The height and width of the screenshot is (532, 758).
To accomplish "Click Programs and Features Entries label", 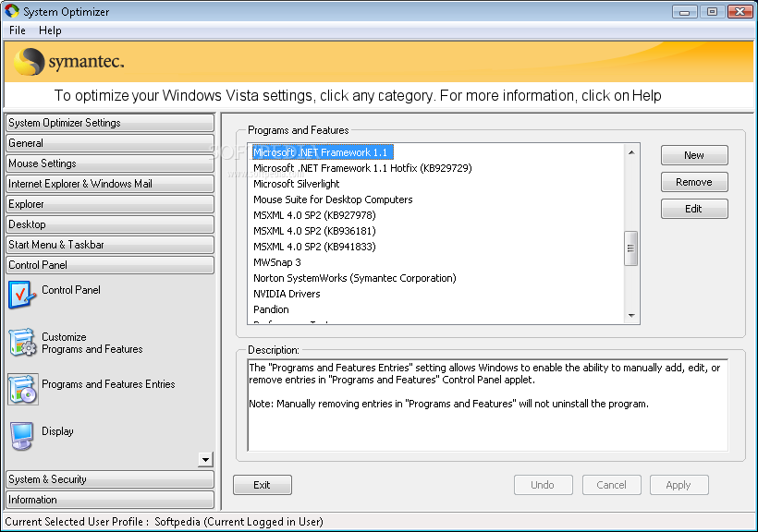I will 108,384.
